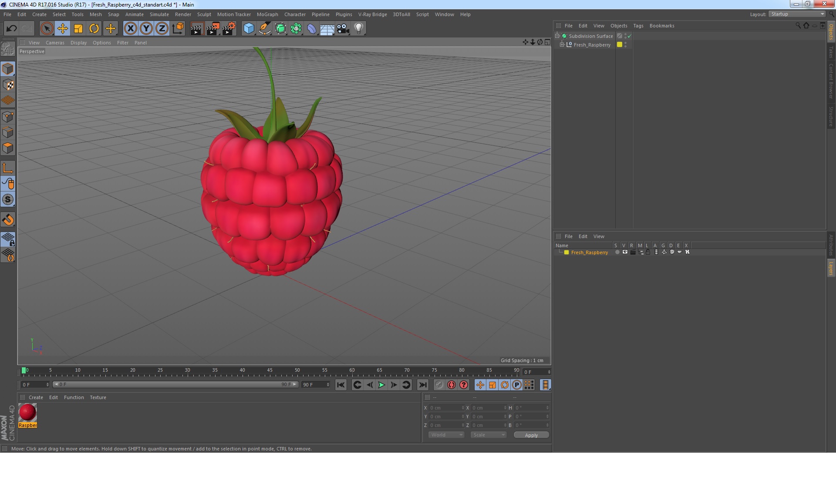Screen dimensions: 836x504
Task: Switch to Edges mode
Action: [8, 132]
